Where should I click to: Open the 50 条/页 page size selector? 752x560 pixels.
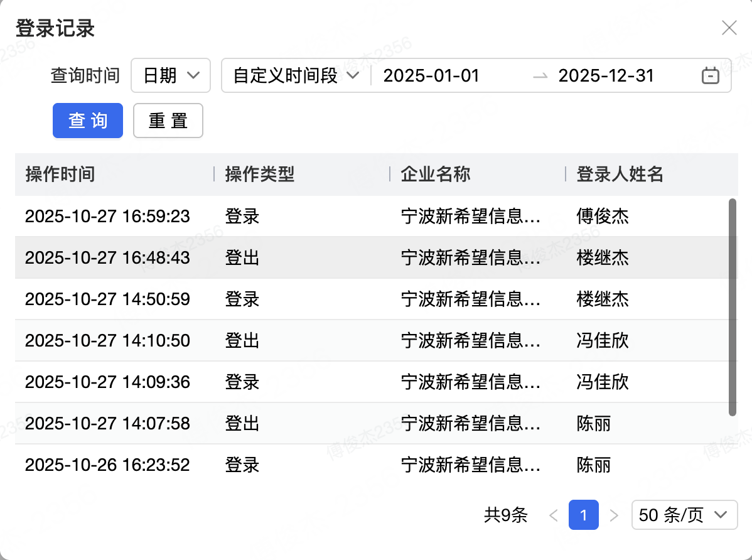[x=684, y=515]
